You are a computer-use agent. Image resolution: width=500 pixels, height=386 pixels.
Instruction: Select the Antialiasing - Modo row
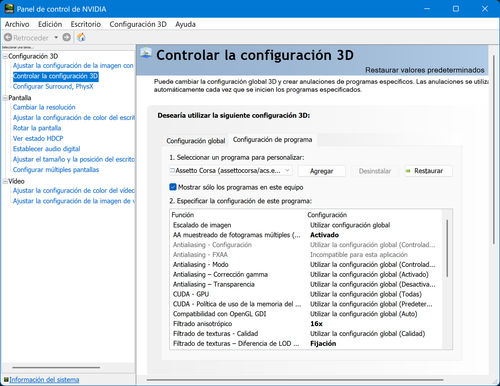(x=306, y=265)
